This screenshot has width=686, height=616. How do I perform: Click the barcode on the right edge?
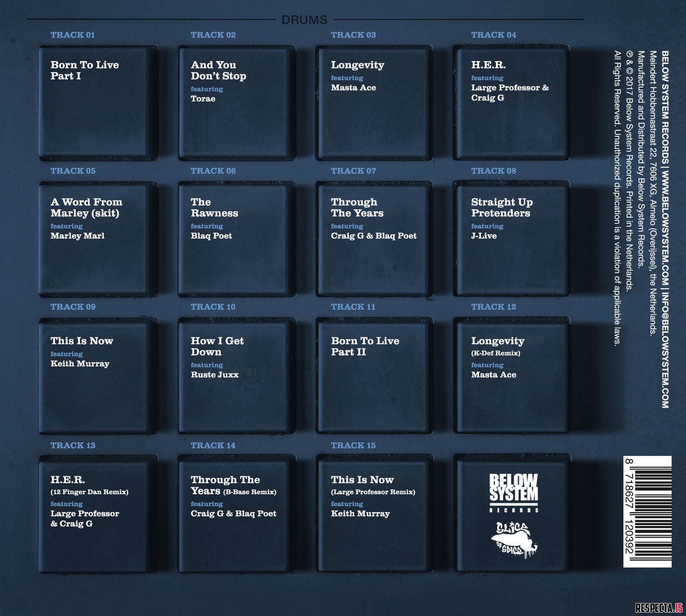[647, 512]
